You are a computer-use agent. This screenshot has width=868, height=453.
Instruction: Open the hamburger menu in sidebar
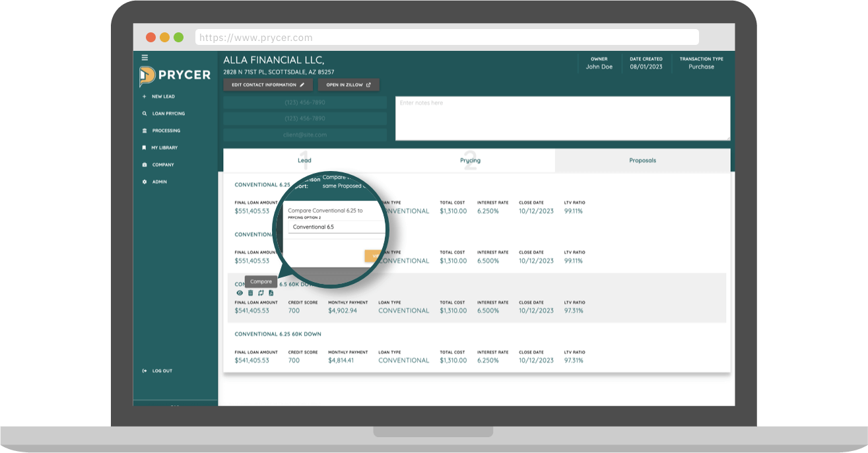point(145,57)
